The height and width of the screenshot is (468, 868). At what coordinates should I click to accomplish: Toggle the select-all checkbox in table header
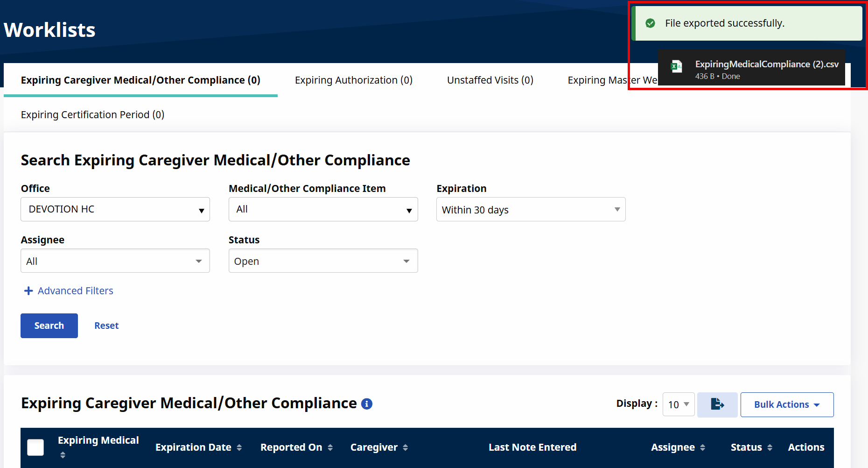click(35, 447)
